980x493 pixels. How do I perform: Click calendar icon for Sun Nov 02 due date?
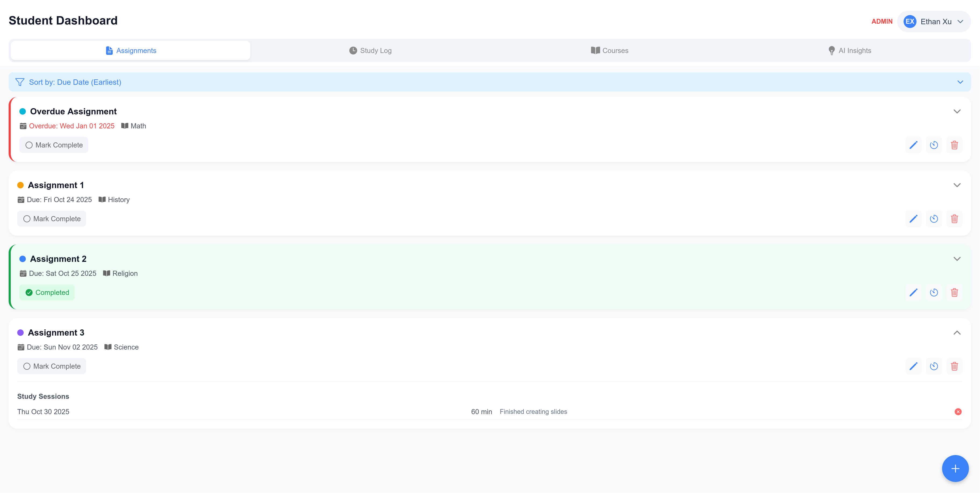21,347
